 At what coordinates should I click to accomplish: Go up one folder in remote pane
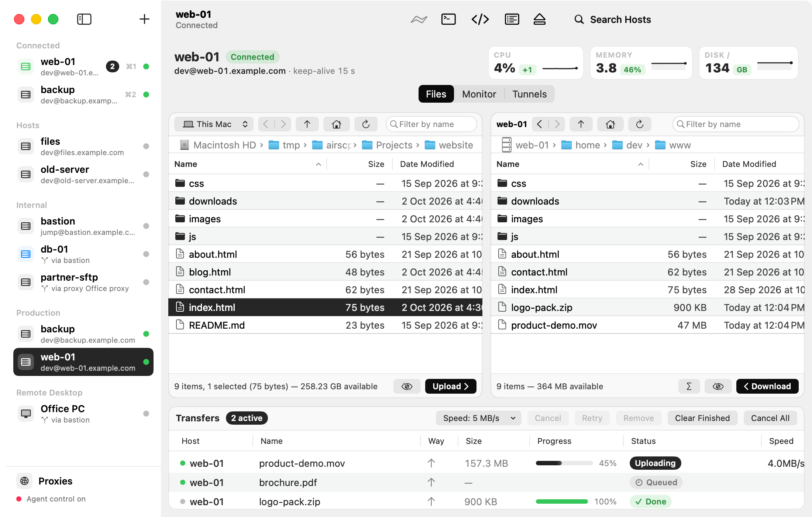[x=581, y=124]
